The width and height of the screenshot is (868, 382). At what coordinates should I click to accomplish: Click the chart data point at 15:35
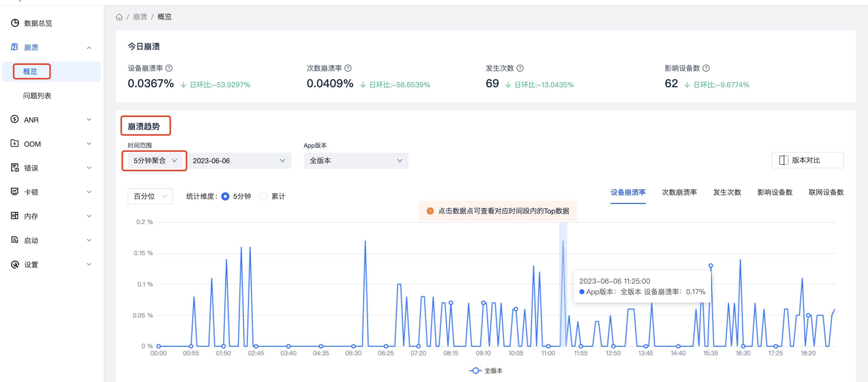point(711,266)
